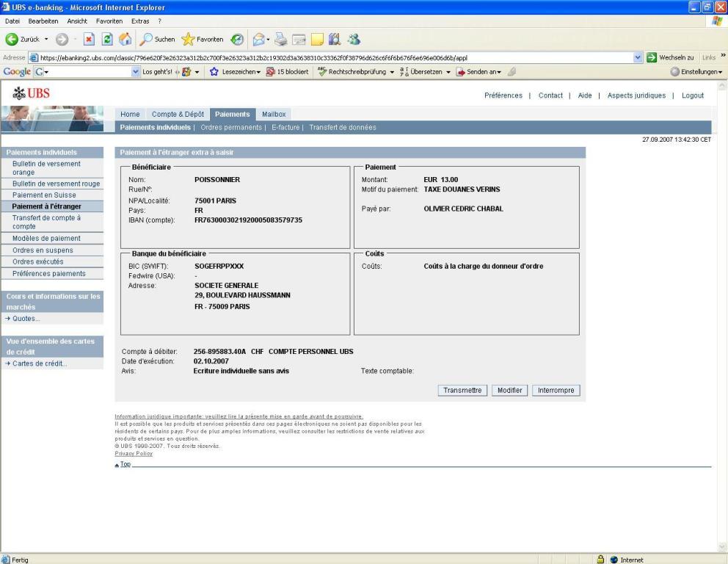Expand the address bar URL dropdown
Viewport: 728px width, 564px height.
[x=637, y=57]
